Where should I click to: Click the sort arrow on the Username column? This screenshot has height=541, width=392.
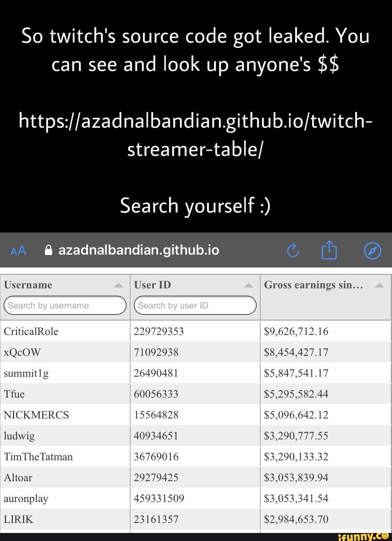[x=118, y=285]
